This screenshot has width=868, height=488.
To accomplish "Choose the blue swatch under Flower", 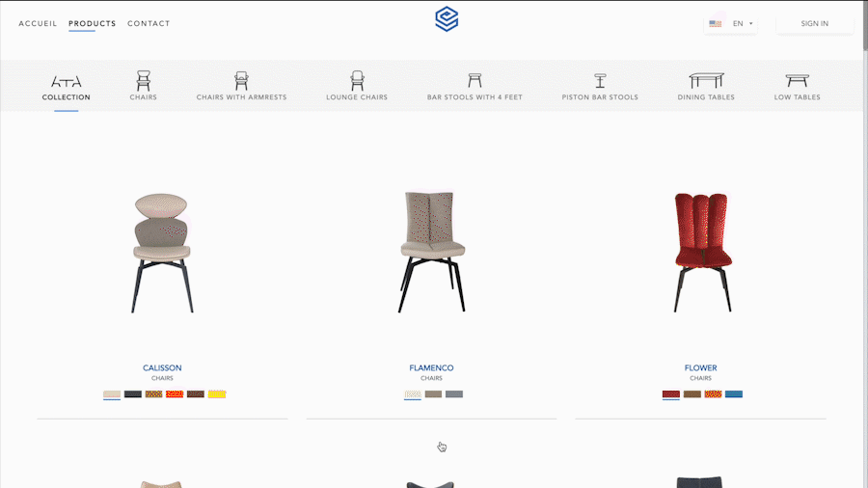I will [x=734, y=393].
